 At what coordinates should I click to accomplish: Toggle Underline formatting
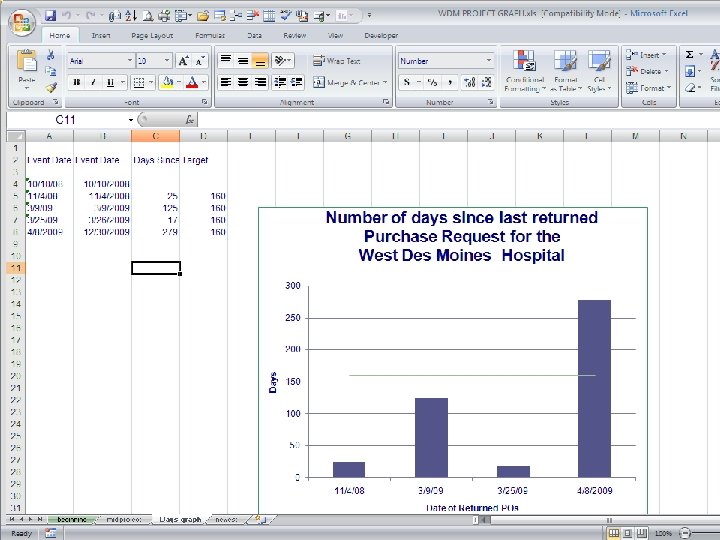[110, 82]
